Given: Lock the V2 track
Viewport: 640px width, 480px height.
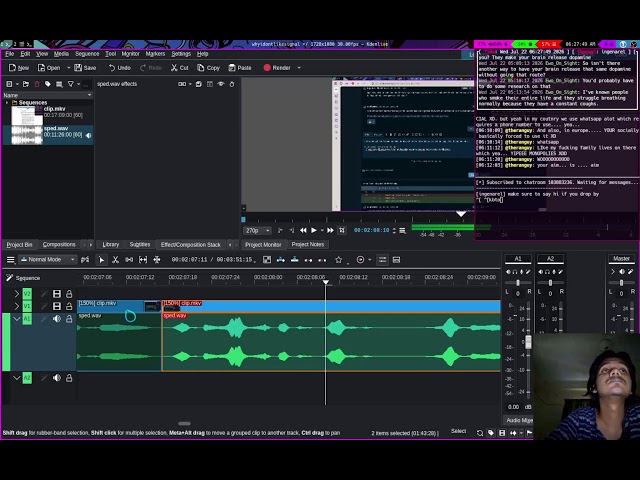Looking at the screenshot, I should point(69,294).
